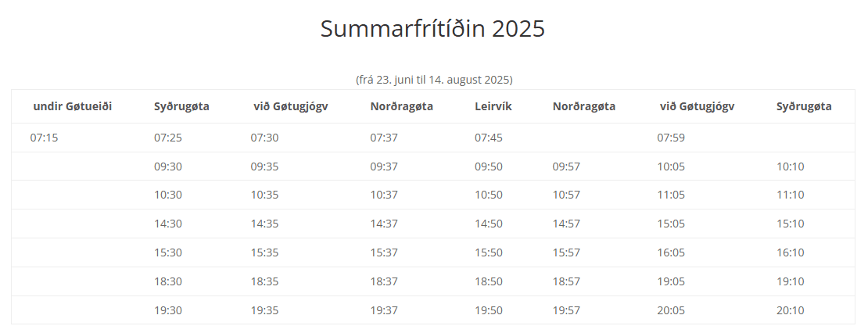Click the 19:05 við Gøtugjógv time
The image size is (868, 333).
click(671, 281)
